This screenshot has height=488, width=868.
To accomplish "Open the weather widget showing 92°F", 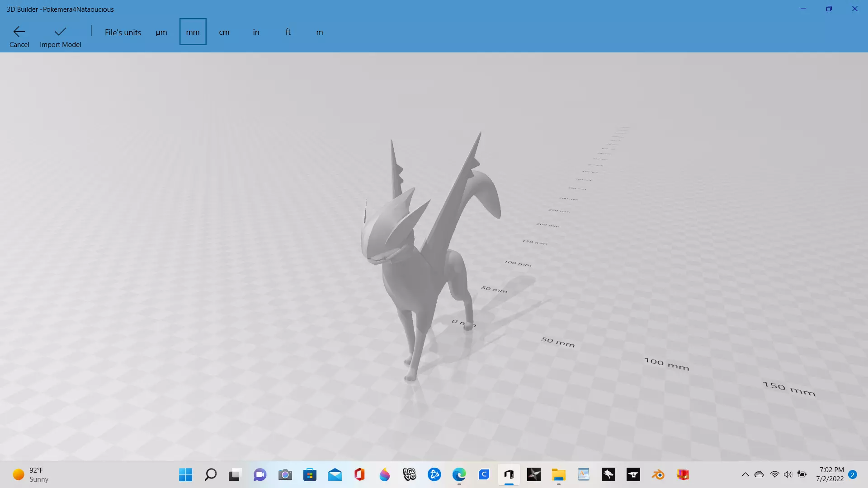I will (x=31, y=475).
